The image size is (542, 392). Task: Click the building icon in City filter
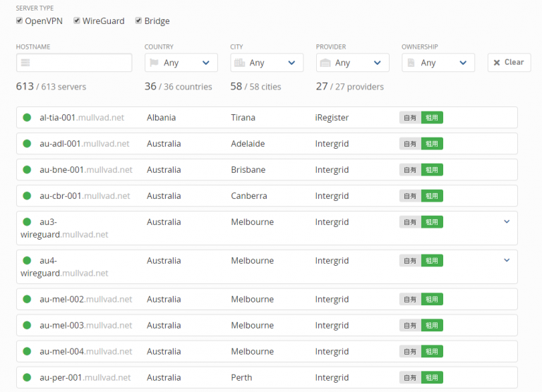point(239,63)
